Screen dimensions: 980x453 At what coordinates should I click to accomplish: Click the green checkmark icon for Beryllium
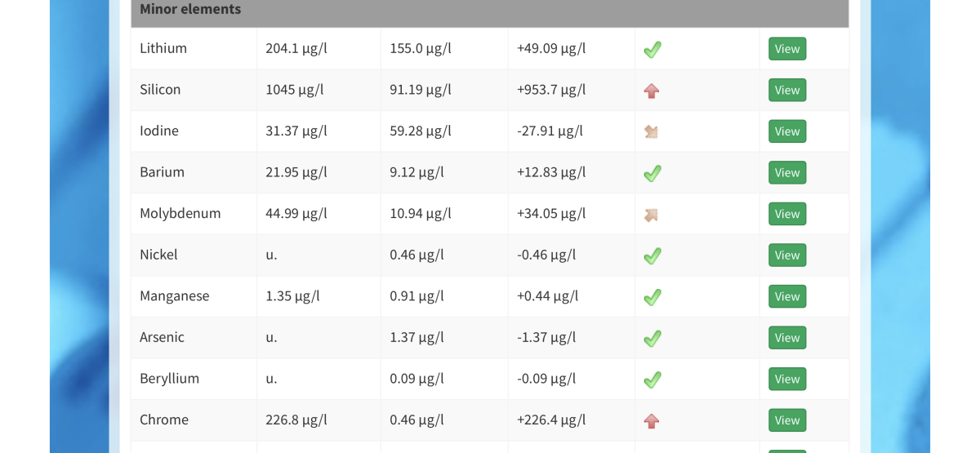652,380
